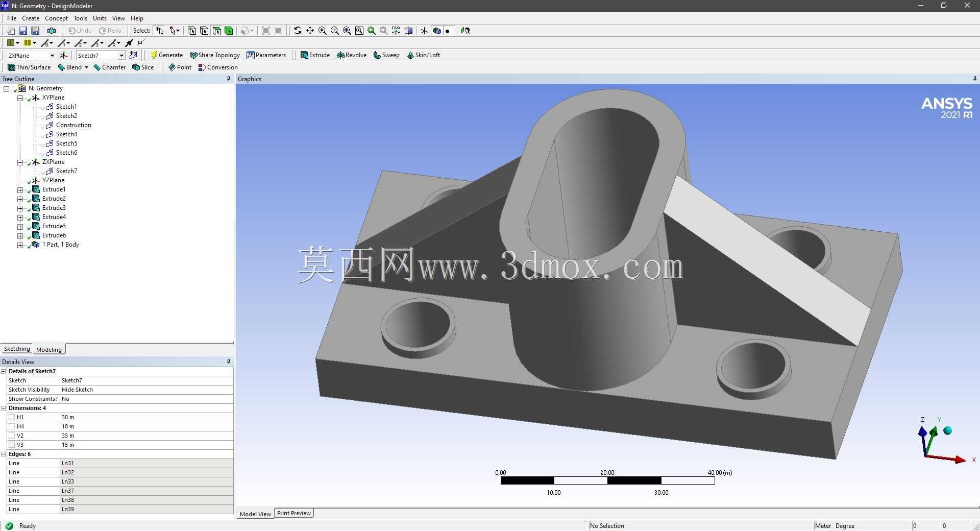The width and height of the screenshot is (980, 531).
Task: Enable the Faces selection filter
Action: [x=216, y=31]
